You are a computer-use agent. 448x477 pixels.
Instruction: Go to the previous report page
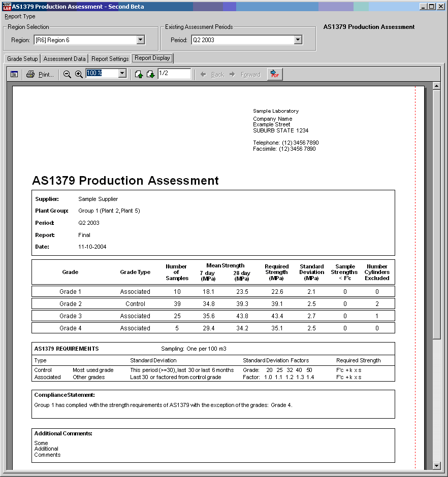point(139,75)
